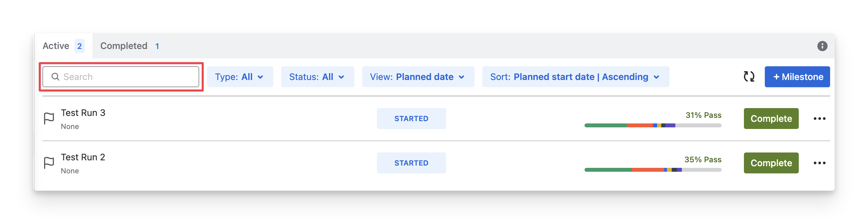Open the Status: All filter dropdown
The width and height of the screenshot is (868, 224).
[317, 77]
